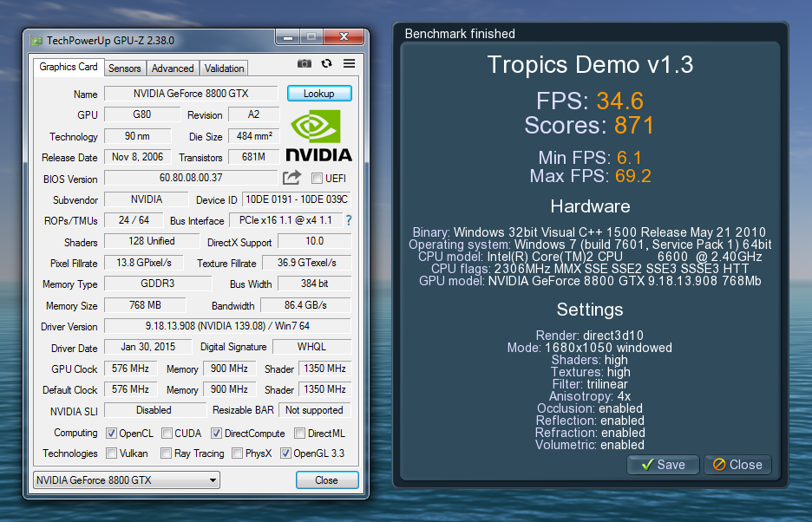Click the BIOS Version field 60.80.08.00.37
The height and width of the screenshot is (522, 812).
pos(191,178)
